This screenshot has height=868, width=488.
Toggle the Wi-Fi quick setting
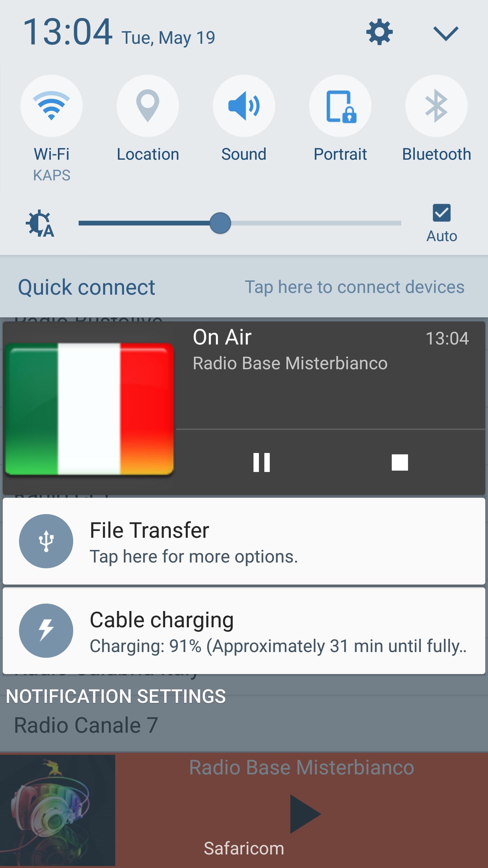pos(52,106)
